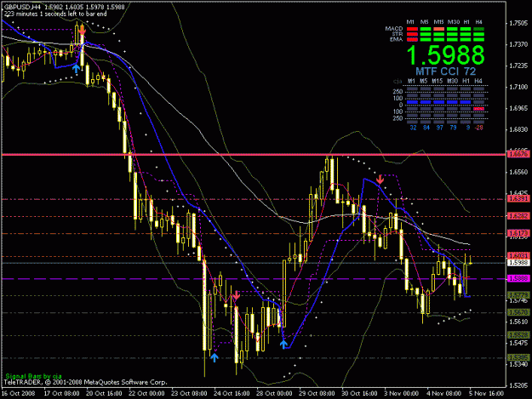Viewport: 532px width, 399px height.
Task: Click the red CCI bar under H4
Action: 478,109
